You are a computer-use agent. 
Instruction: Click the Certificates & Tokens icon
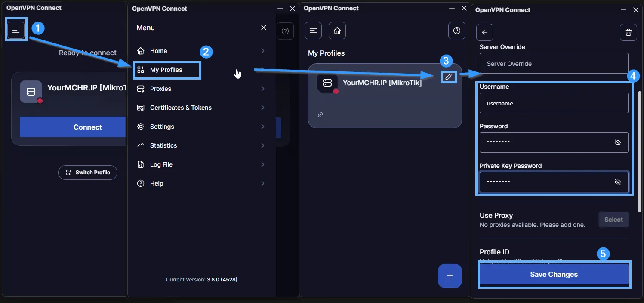pos(141,108)
